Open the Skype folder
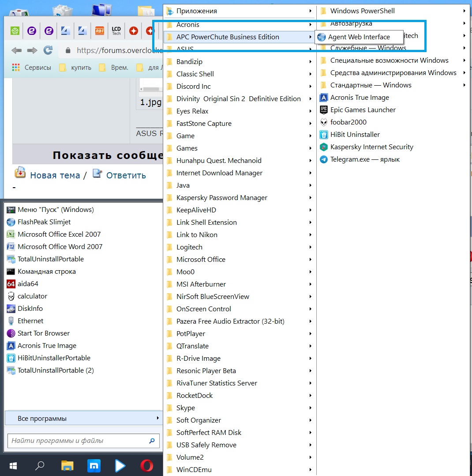 click(x=240, y=408)
